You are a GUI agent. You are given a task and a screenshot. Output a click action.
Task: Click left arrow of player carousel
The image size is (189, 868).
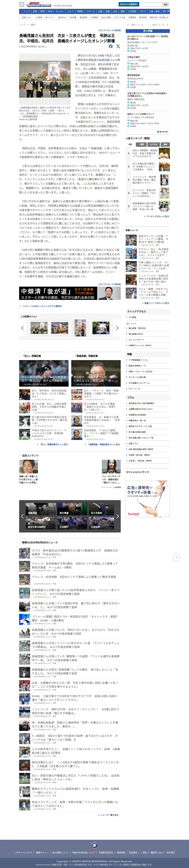(22, 516)
